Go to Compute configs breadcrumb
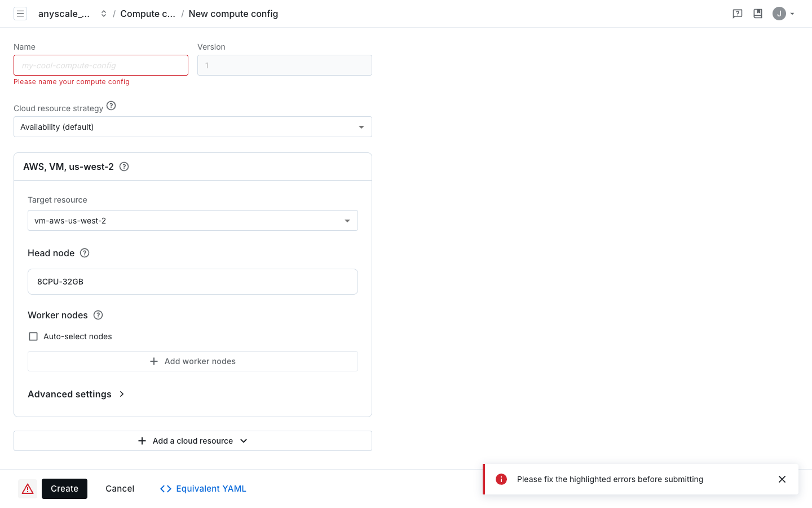Image resolution: width=812 pixels, height=508 pixels. click(x=148, y=14)
